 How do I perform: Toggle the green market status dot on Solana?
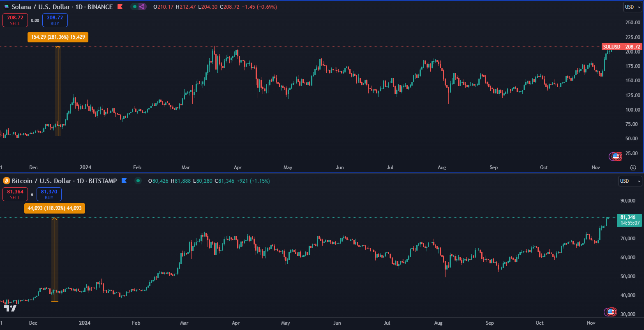point(134,7)
